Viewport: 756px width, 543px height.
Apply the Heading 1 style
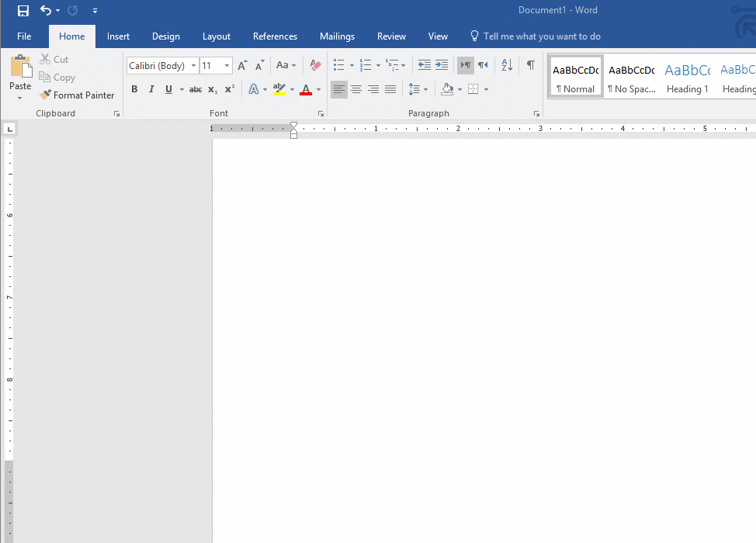tap(688, 76)
